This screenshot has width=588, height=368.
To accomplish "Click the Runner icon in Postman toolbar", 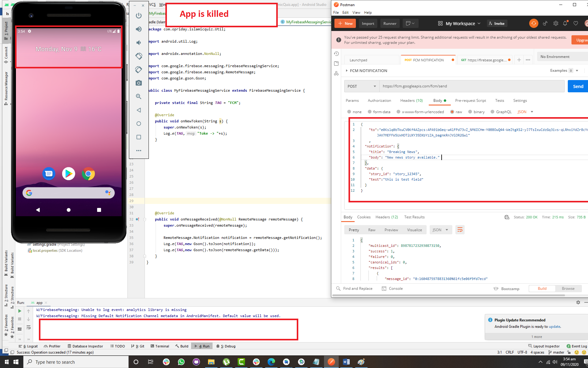I will pos(390,23).
